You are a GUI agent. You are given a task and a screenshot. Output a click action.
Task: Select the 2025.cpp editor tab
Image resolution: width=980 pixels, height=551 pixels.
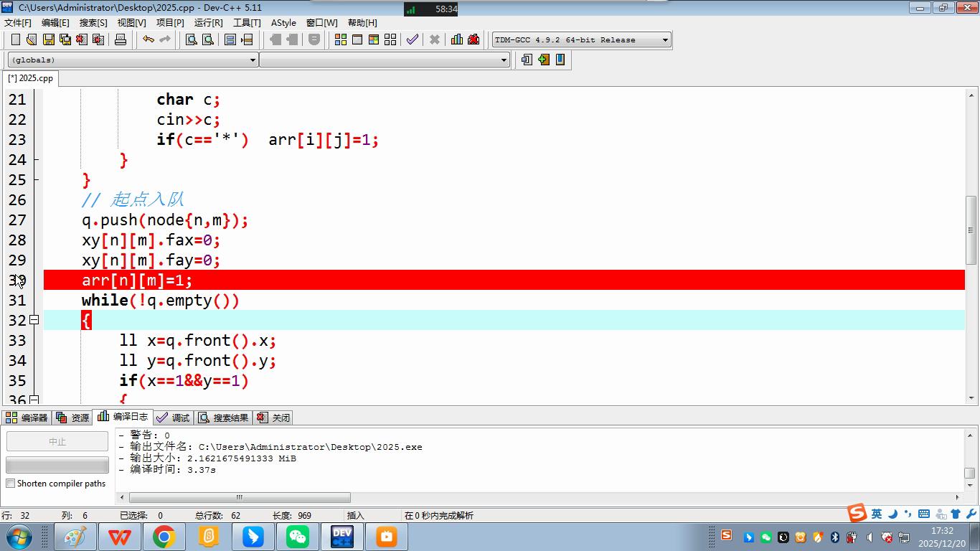click(x=30, y=78)
